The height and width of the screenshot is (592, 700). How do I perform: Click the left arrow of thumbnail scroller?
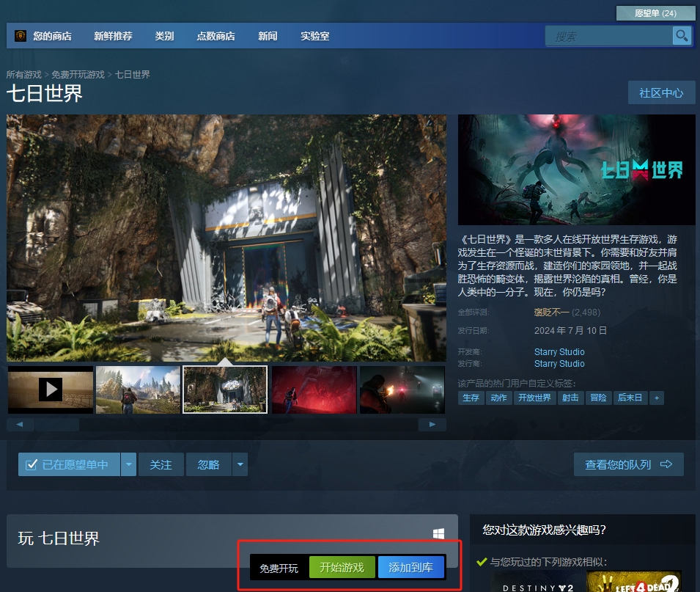coord(20,425)
